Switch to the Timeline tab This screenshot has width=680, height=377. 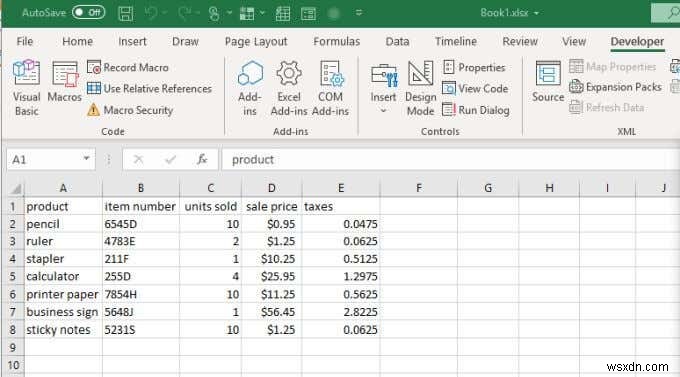pos(456,41)
